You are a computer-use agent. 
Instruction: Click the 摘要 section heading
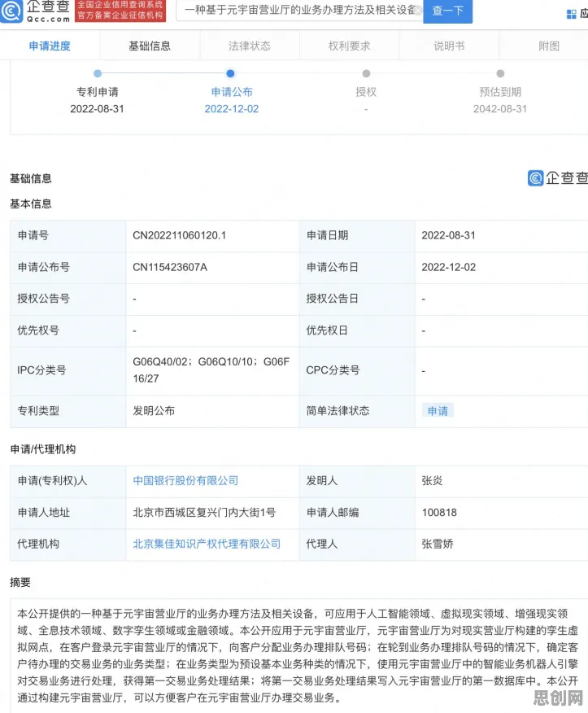click(x=20, y=582)
